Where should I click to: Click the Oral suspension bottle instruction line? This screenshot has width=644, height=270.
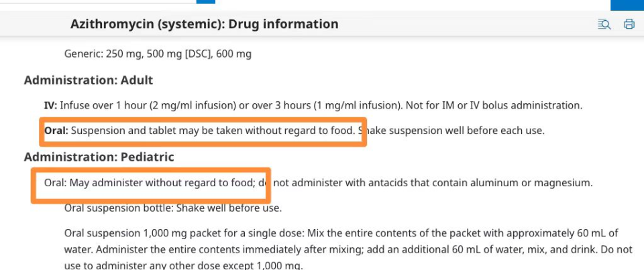point(172,208)
